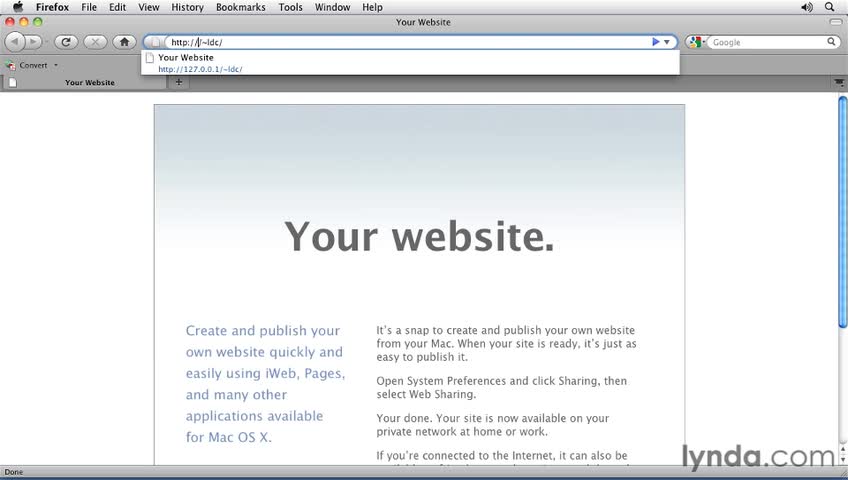Click into the URL address field
848x480 pixels.
click(x=408, y=42)
